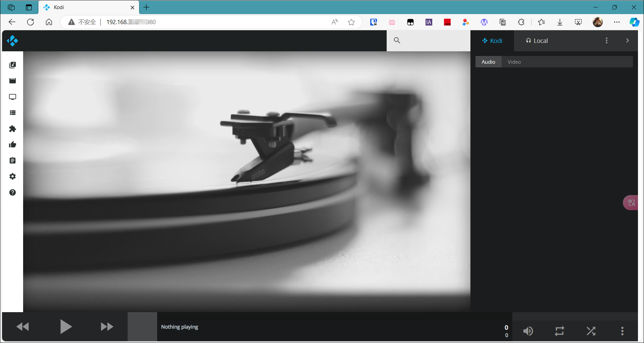The image size is (644, 343).
Task: Open the Music library sidebar icon
Action: 12,65
